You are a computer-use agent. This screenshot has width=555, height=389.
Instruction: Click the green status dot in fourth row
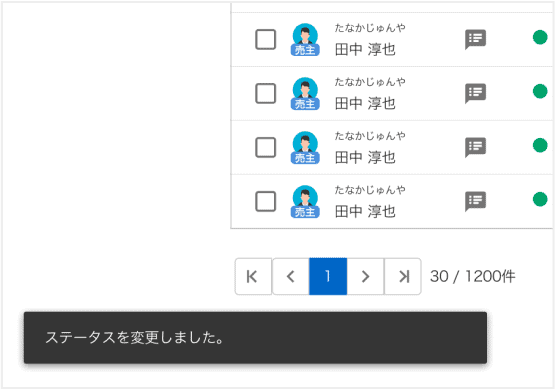coord(540,199)
